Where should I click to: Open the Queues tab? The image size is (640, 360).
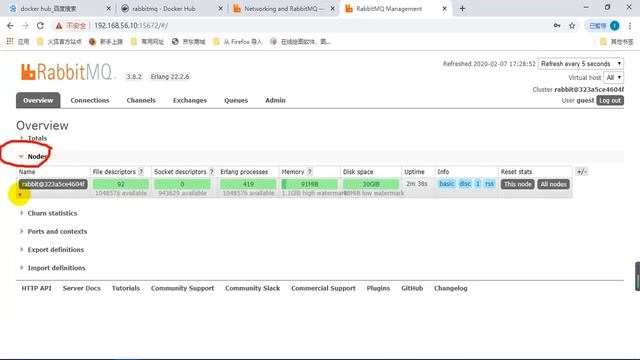click(x=236, y=100)
